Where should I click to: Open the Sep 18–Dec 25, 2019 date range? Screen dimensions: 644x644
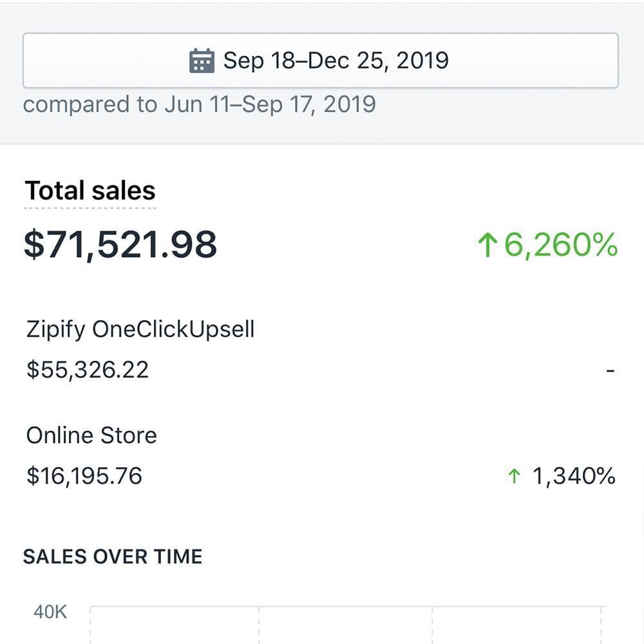320,61
